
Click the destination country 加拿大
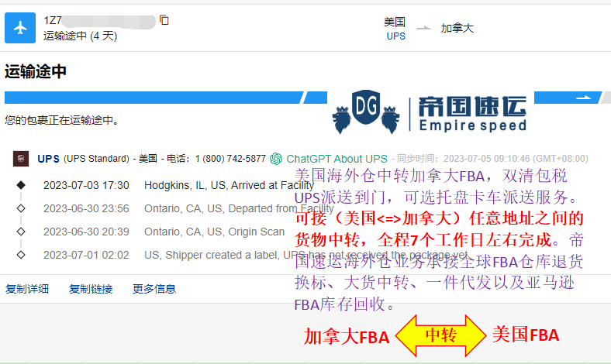pyautogui.click(x=457, y=28)
